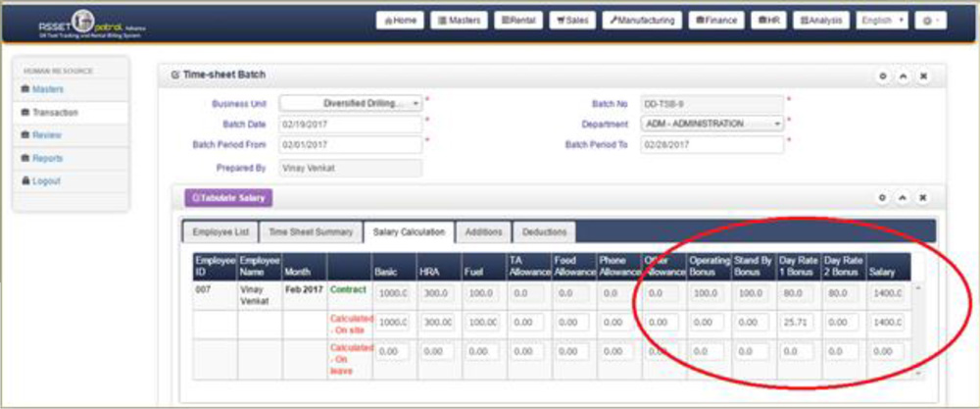Screen dimensions: 980x409
Task: Collapse the Tabulate Salary panel
Action: coord(903,197)
